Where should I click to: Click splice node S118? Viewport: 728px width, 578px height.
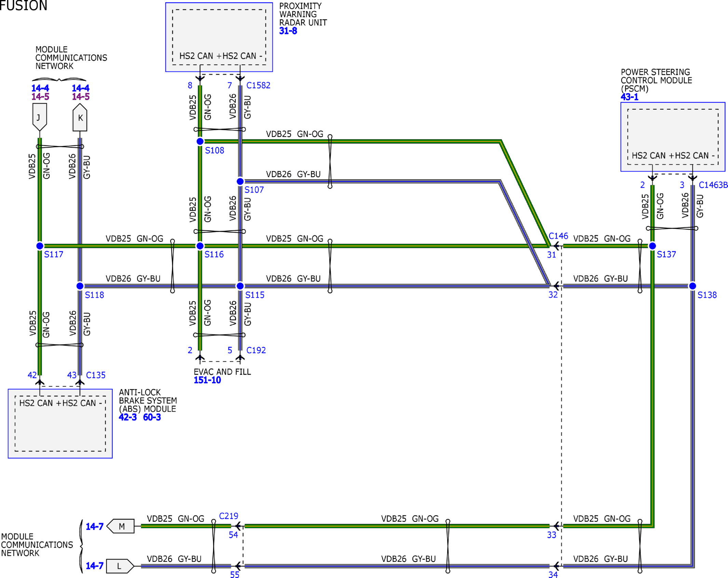point(80,286)
